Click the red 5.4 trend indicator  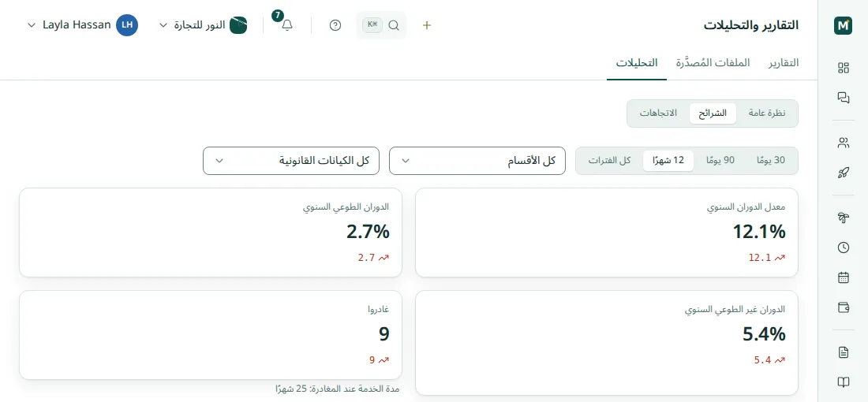pyautogui.click(x=769, y=360)
